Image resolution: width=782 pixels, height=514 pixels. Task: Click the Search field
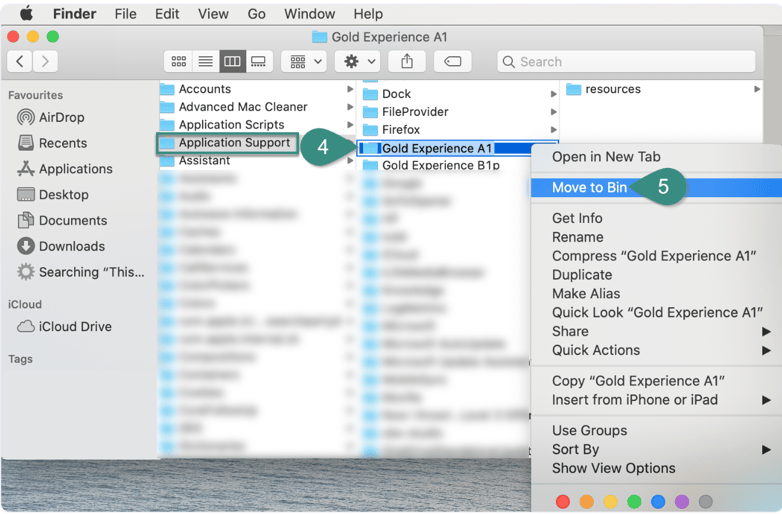[626, 61]
